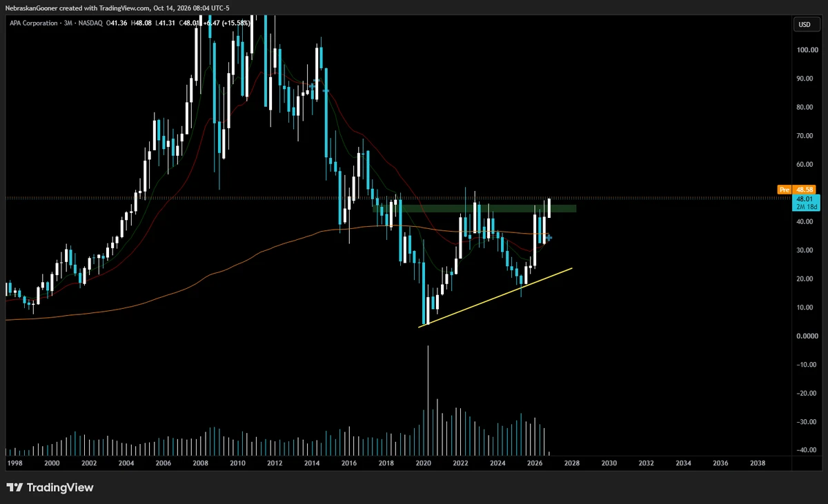Click the 2038 year on time axis
The height and width of the screenshot is (504, 828).
click(758, 463)
